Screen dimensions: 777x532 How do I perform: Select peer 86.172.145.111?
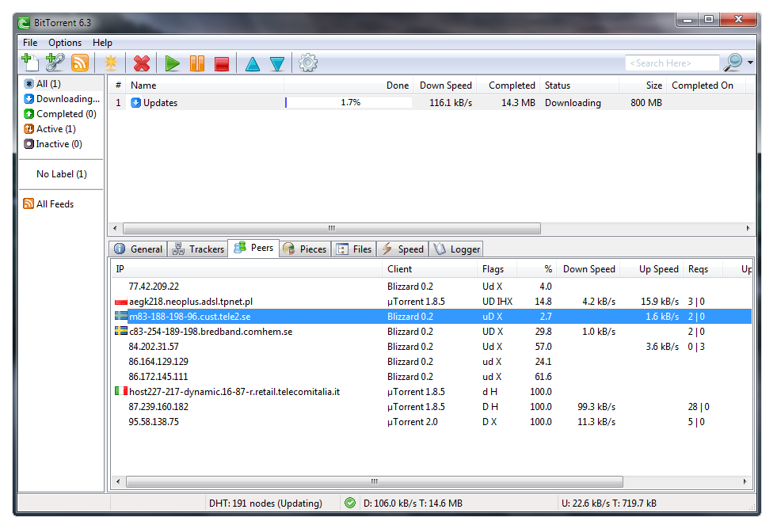coord(431,377)
